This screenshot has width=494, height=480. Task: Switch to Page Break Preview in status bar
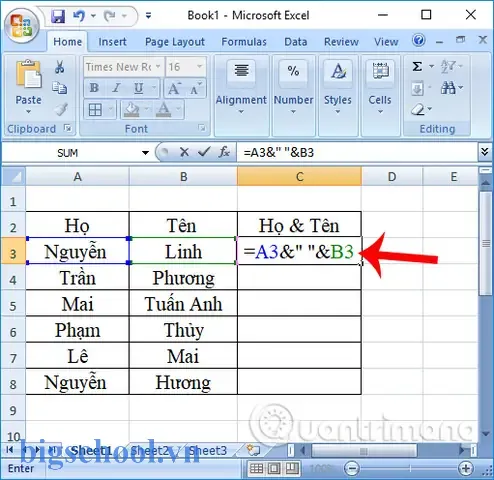click(292, 468)
